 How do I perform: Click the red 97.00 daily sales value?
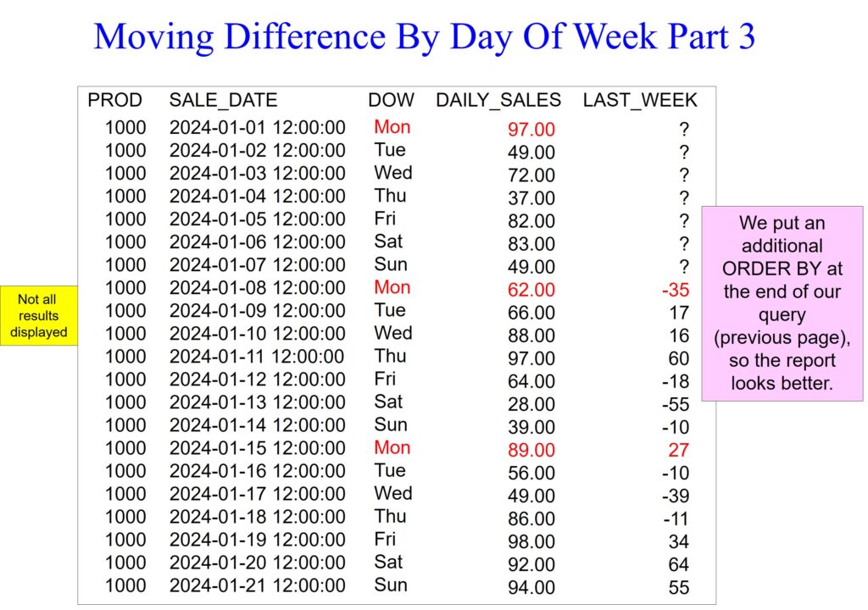click(531, 130)
